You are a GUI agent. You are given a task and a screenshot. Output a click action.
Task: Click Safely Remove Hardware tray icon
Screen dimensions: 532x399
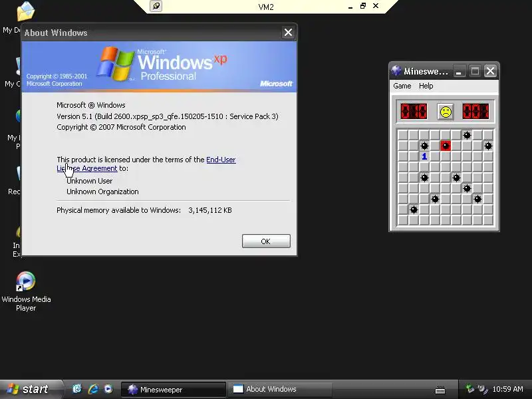[469, 389]
